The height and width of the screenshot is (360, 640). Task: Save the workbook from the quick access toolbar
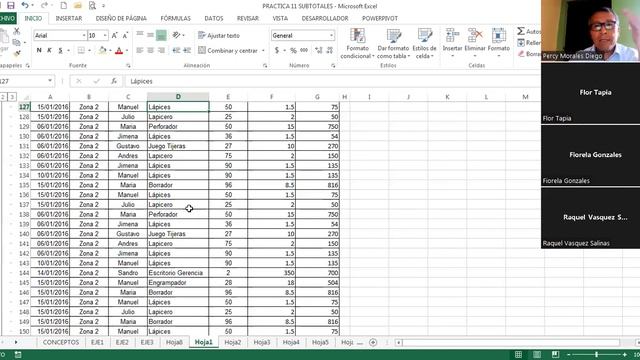11,5
